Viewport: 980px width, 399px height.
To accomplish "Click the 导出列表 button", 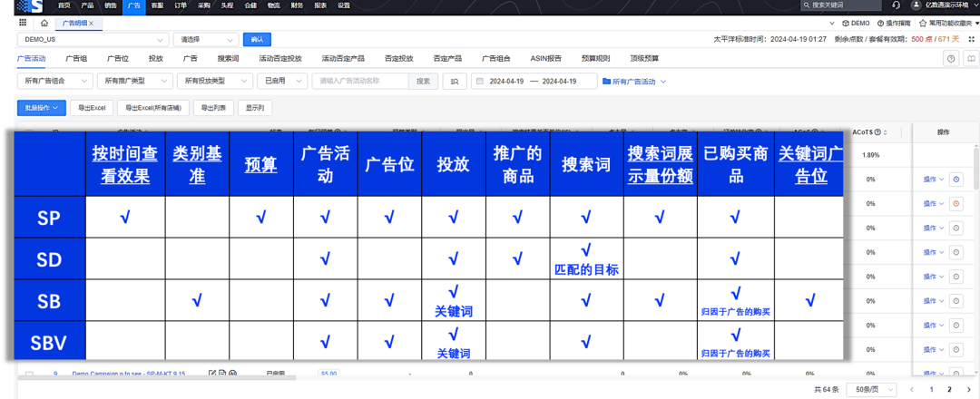I will pos(214,108).
